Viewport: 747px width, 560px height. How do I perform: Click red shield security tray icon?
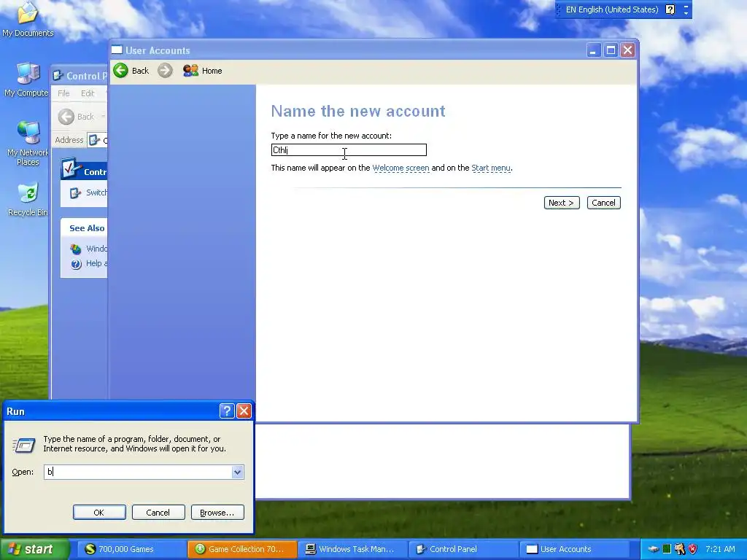(692, 549)
